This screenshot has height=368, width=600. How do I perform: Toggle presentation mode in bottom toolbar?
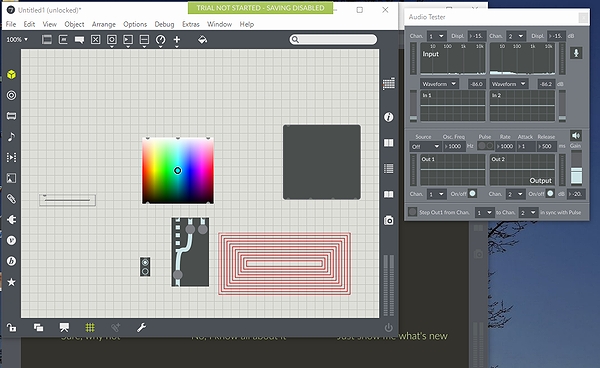point(64,327)
